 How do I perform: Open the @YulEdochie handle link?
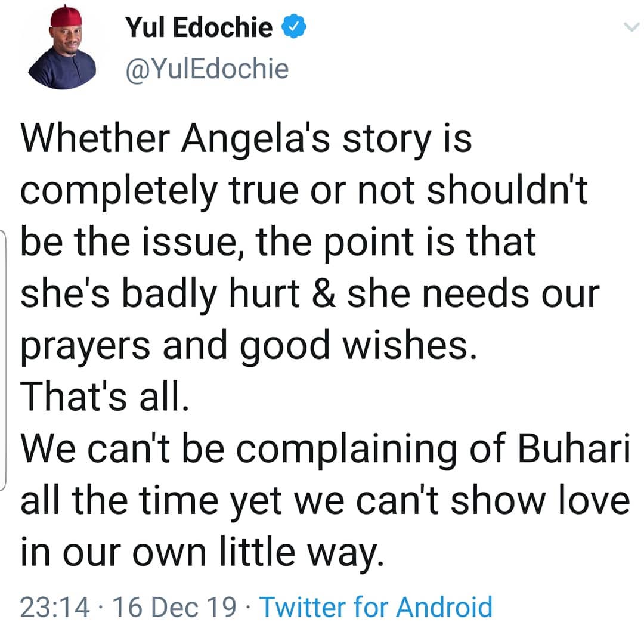click(207, 69)
